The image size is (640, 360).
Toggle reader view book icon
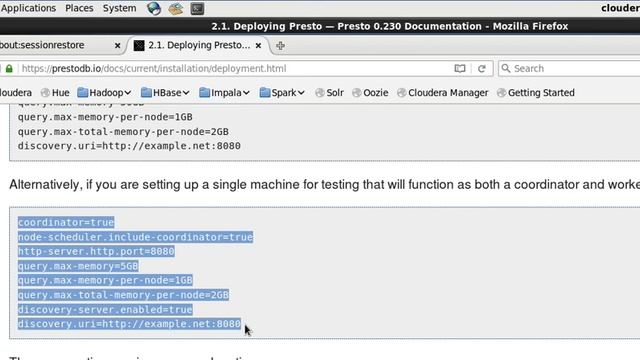click(x=460, y=69)
